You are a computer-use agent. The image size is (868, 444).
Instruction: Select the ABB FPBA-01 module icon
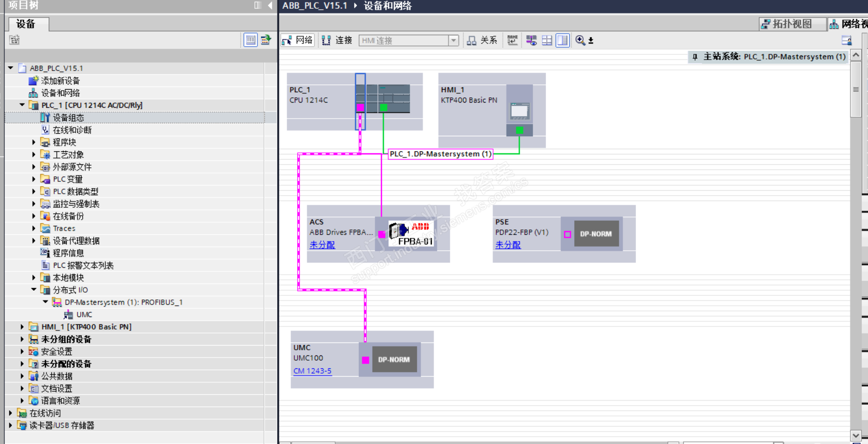pos(412,234)
